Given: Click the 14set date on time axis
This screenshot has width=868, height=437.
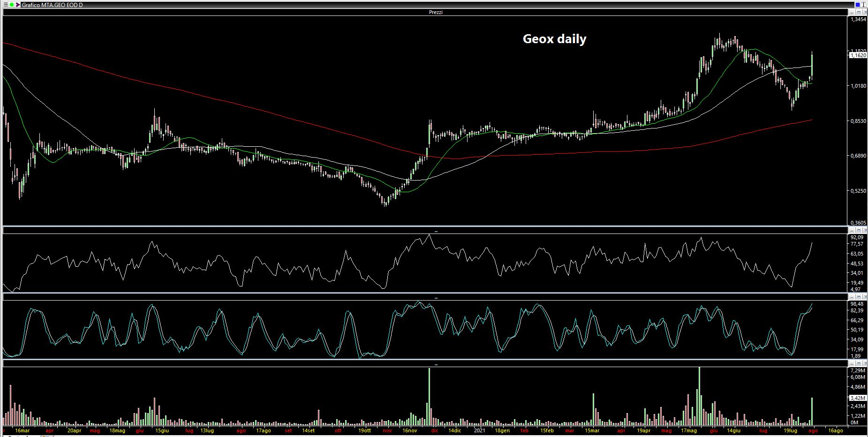Looking at the screenshot, I should pos(308,430).
